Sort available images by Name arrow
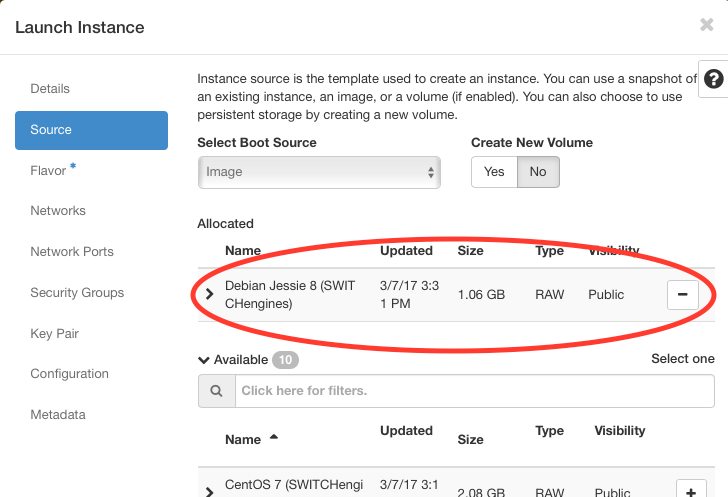Screen dimensions: 728x497 coord(274,438)
